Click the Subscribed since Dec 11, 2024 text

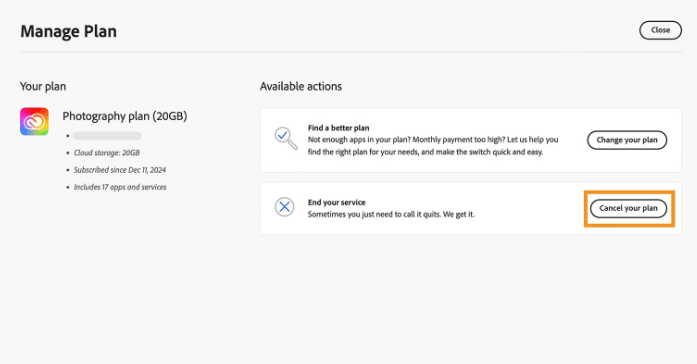pos(120,170)
